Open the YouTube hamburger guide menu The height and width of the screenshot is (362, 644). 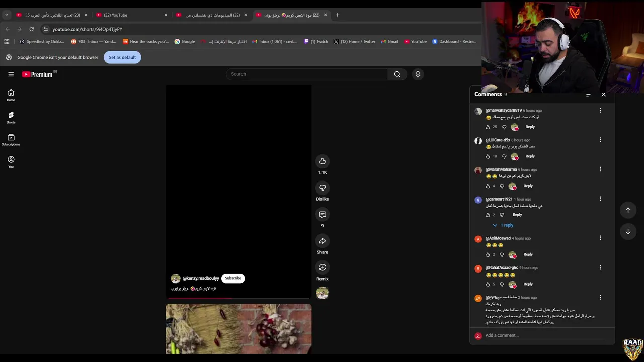[x=11, y=74]
